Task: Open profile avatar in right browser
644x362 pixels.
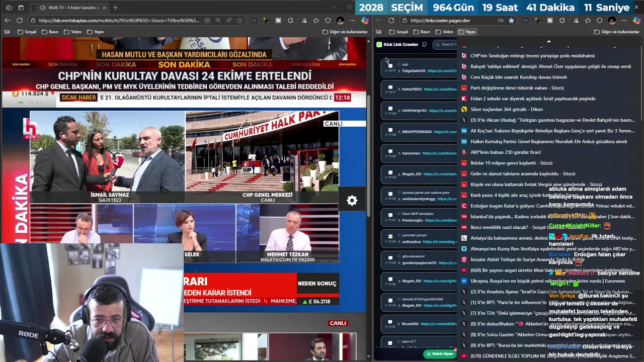Action: (612, 21)
